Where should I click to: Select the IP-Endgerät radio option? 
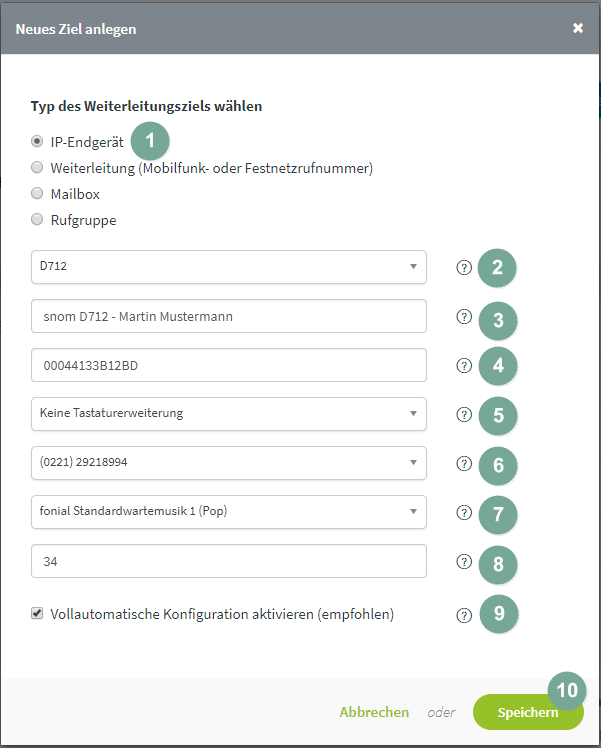(x=37, y=141)
